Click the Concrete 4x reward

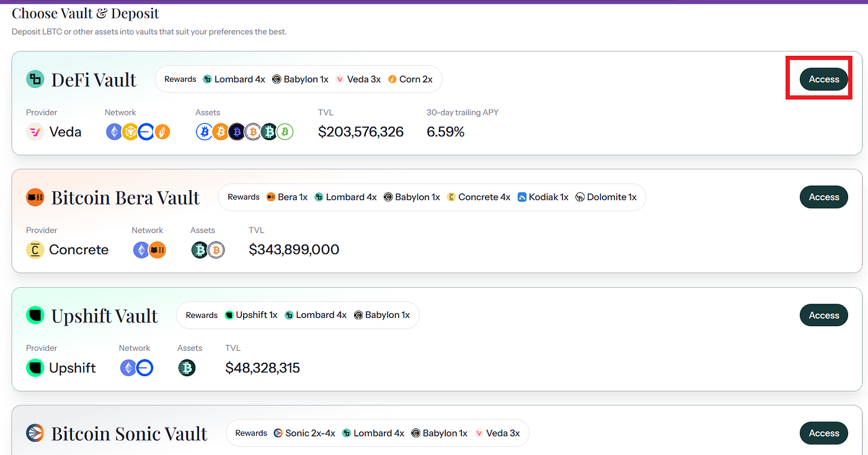(x=479, y=197)
